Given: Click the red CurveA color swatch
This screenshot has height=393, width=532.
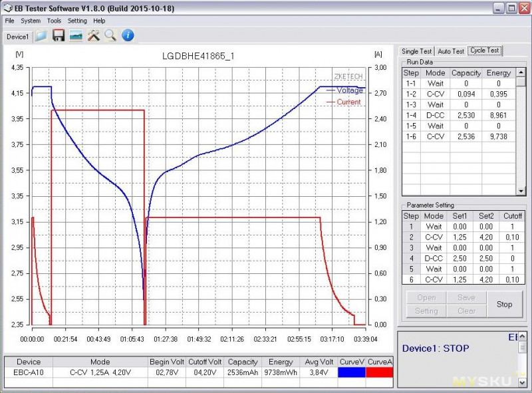Looking at the screenshot, I should tap(380, 374).
